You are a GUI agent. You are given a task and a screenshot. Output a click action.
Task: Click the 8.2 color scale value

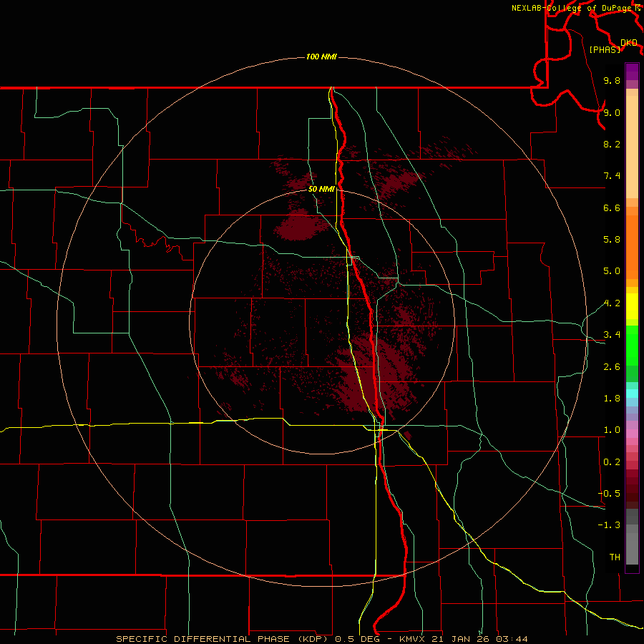(612, 144)
